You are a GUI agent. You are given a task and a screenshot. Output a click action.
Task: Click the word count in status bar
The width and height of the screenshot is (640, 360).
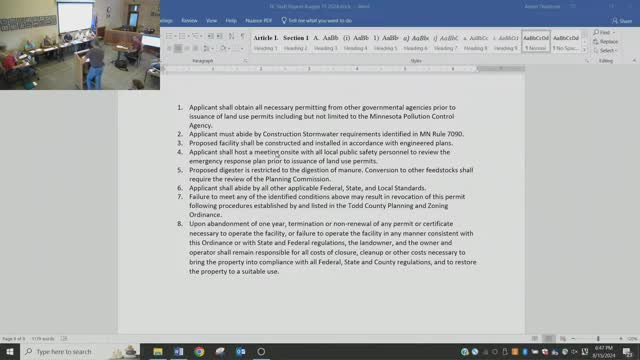[43, 339]
